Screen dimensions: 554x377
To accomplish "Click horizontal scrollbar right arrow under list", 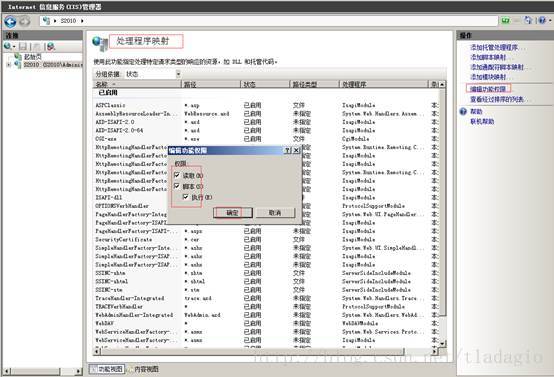I will pos(435,352).
